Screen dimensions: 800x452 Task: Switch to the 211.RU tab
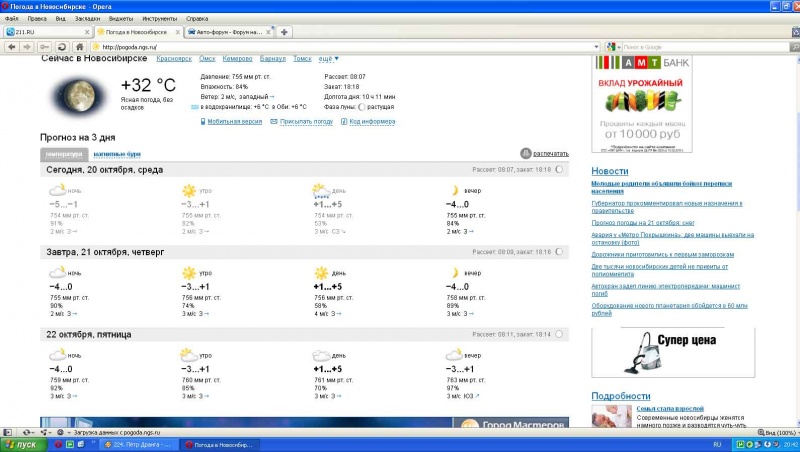[47, 32]
